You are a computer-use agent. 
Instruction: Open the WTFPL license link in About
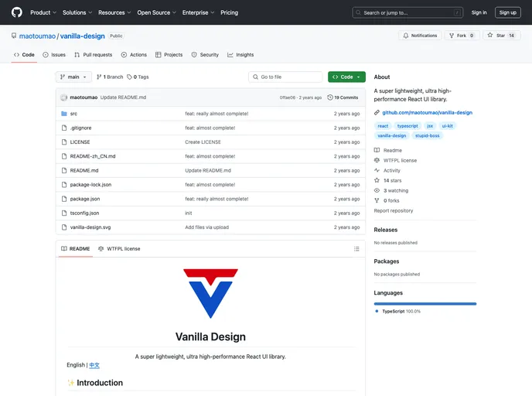(x=396, y=161)
